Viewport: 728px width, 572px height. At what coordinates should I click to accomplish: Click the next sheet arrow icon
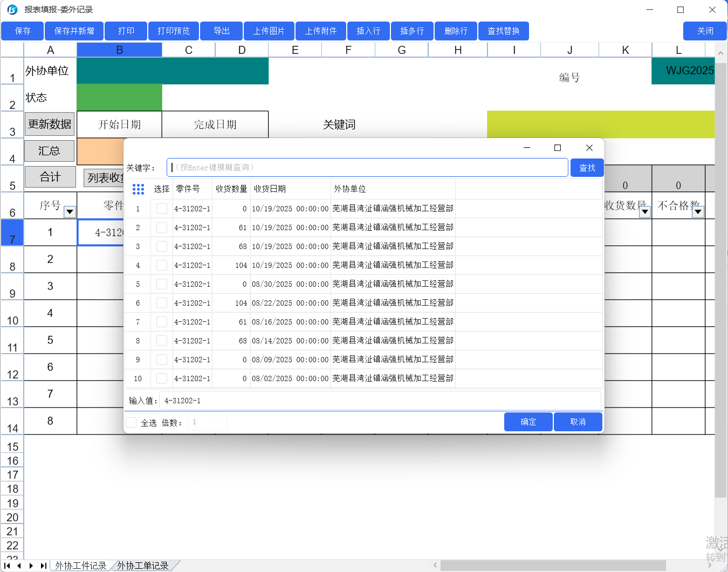tap(31, 566)
